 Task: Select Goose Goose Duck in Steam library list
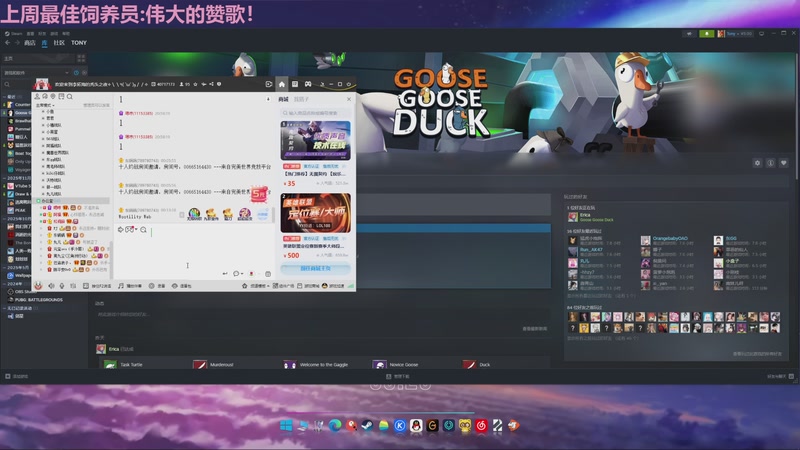click(18, 112)
